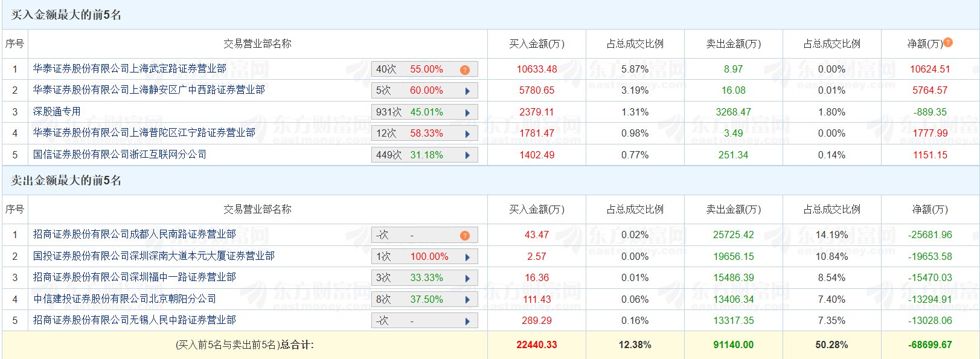Open 深股通专用 link

point(57,112)
